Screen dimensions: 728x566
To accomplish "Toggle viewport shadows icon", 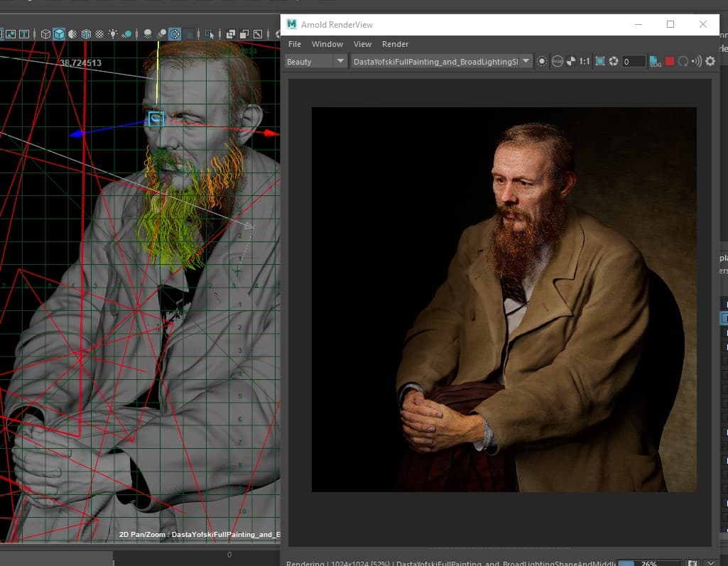I will (x=126, y=34).
